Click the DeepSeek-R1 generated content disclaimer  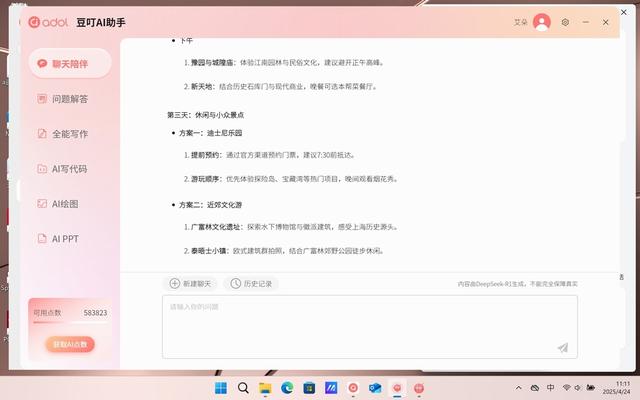(x=517, y=284)
